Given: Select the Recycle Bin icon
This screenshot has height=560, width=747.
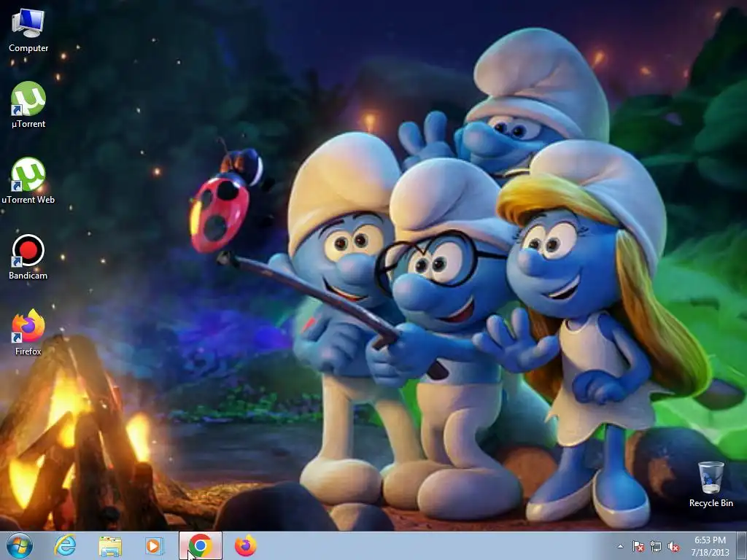Looking at the screenshot, I should pos(711,484).
